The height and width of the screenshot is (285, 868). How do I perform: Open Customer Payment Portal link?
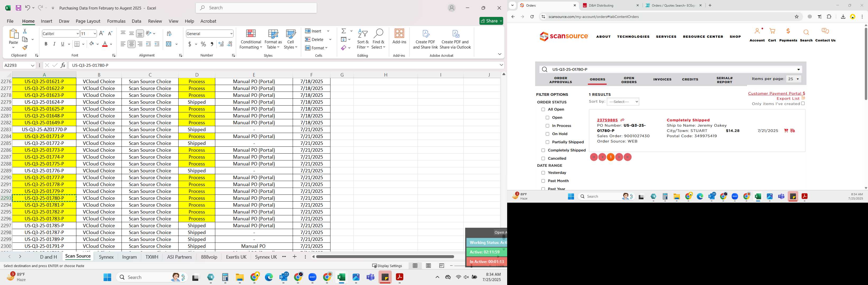(776, 93)
